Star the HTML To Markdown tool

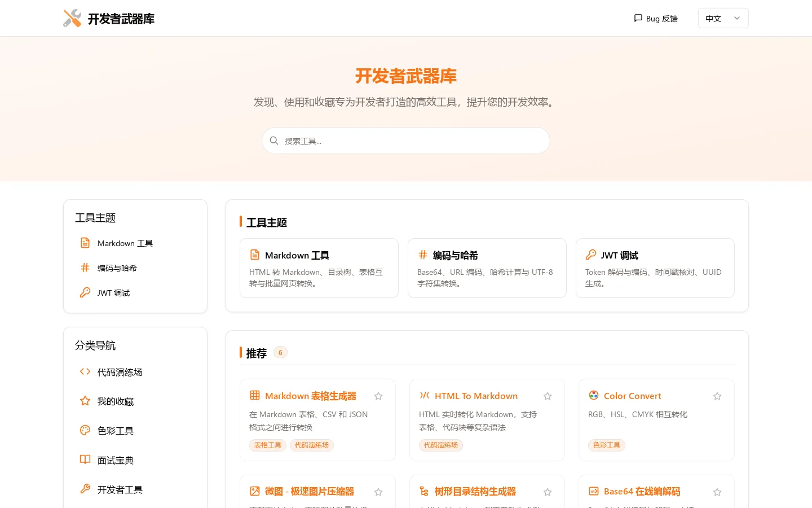pos(548,396)
